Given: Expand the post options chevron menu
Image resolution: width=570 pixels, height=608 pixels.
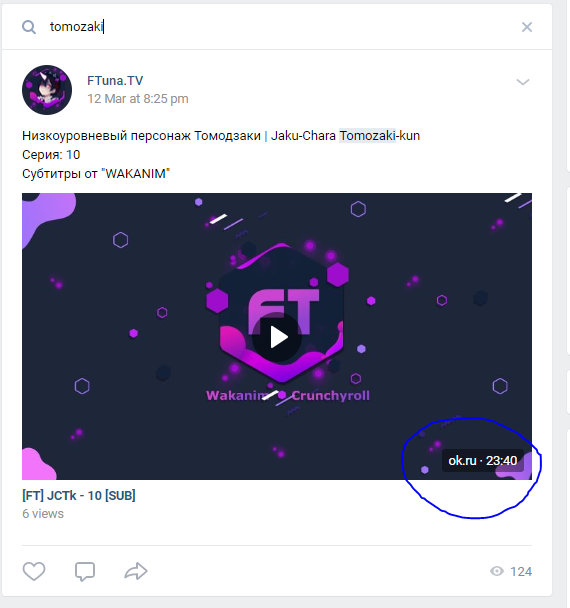Looking at the screenshot, I should [523, 82].
